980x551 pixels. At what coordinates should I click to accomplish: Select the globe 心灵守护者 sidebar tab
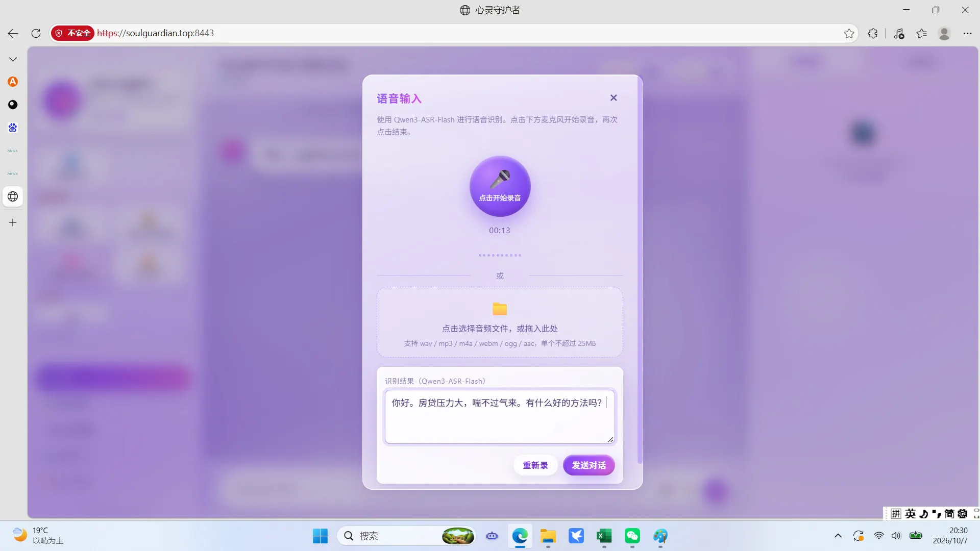click(13, 196)
